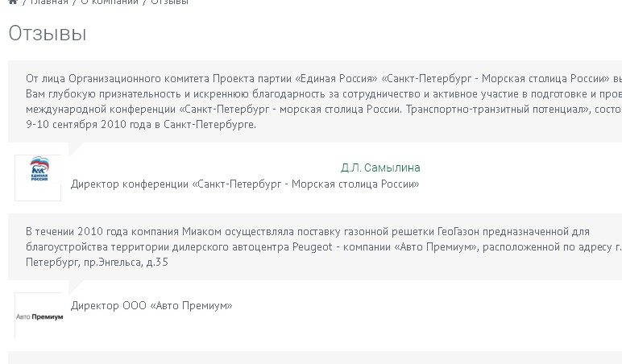622x364 pixels.
Task: Click the Директор ООО «Авто Премиум» caption
Action: 151,306
